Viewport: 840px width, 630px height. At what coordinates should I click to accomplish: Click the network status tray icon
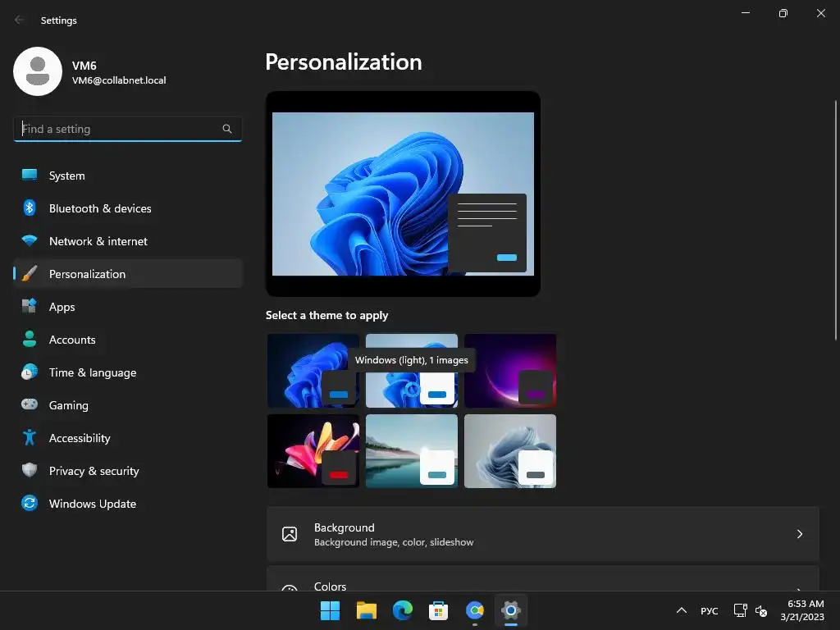(x=741, y=610)
